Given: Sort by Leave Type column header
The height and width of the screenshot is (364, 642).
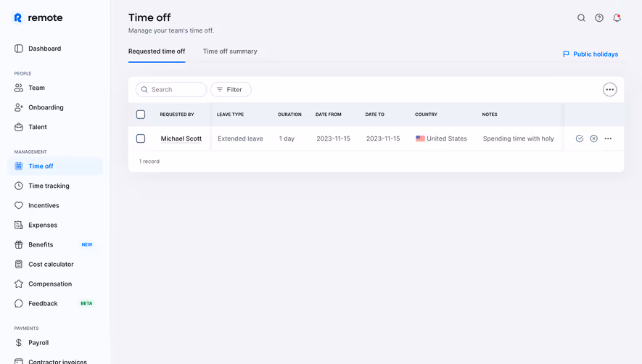Looking at the screenshot, I should (x=230, y=115).
